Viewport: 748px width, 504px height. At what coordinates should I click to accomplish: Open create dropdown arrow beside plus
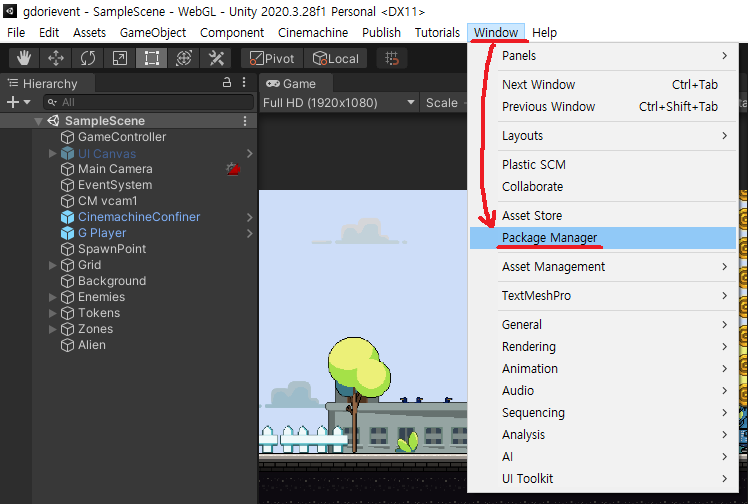(x=27, y=102)
